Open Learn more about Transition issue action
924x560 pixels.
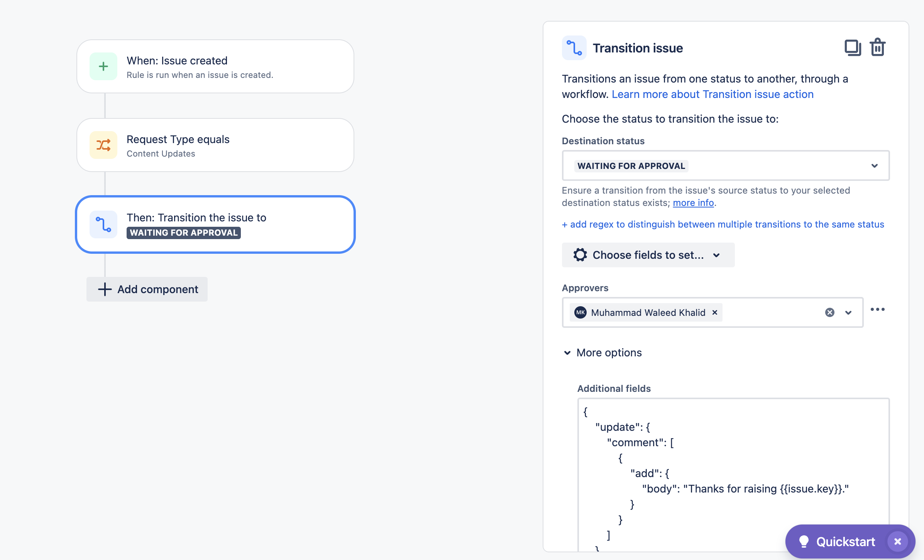pos(712,94)
